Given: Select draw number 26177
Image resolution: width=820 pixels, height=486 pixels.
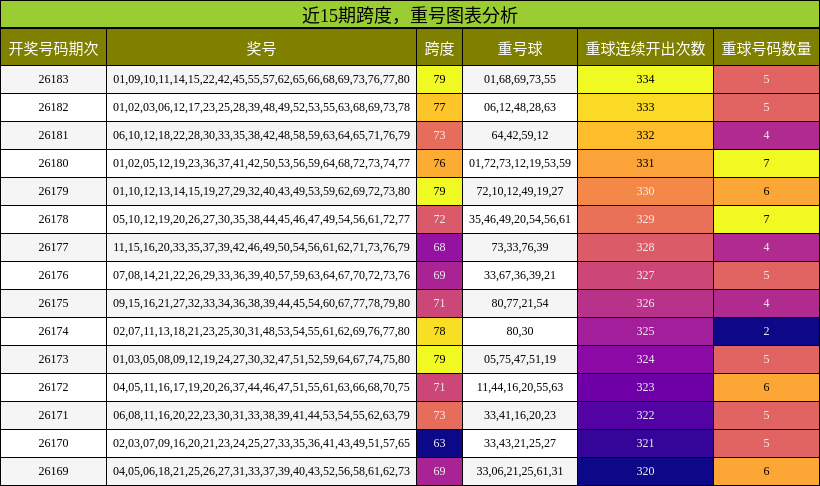Looking at the screenshot, I should click(x=53, y=247).
